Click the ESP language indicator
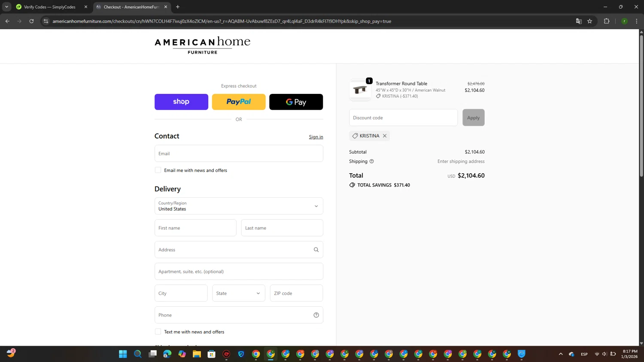This screenshot has height=362, width=644. [x=584, y=354]
